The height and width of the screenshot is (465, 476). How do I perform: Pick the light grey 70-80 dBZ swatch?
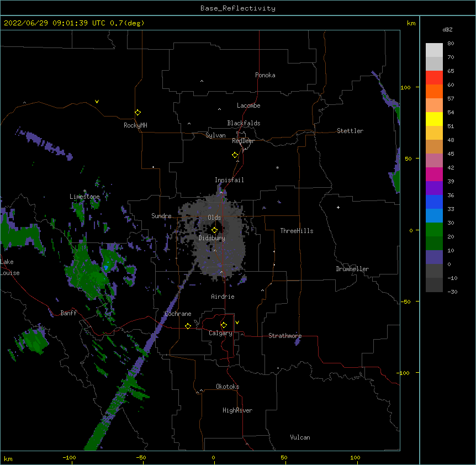[x=434, y=50]
